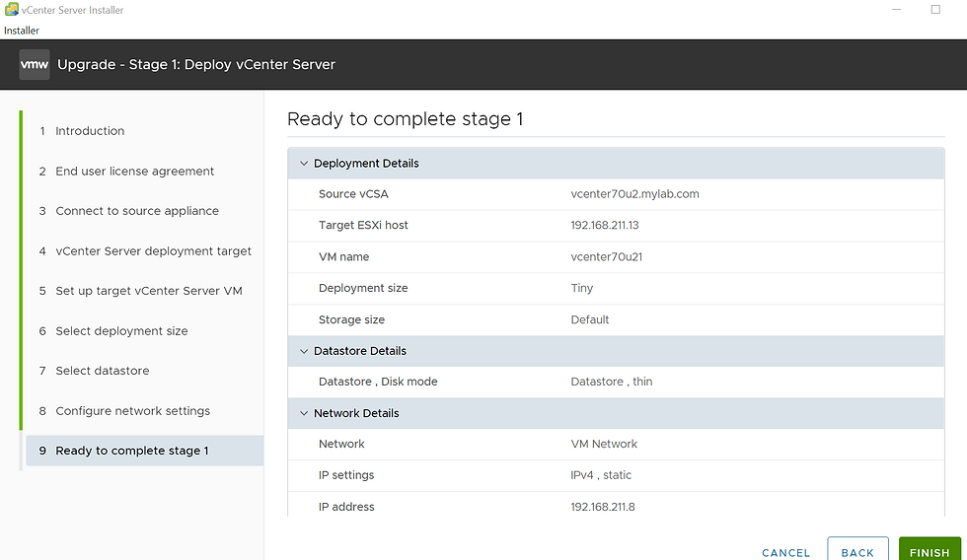
Task: Click the vmw logo in header
Action: click(35, 65)
